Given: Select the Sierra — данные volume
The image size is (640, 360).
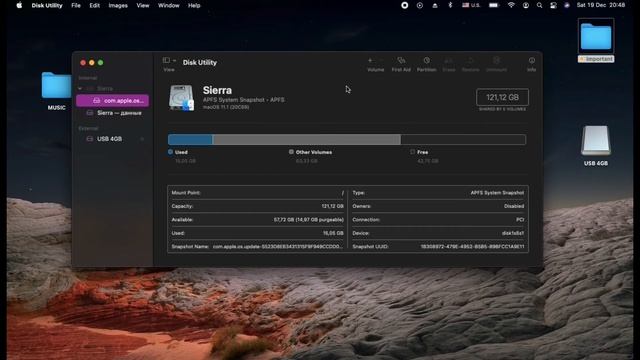Looking at the screenshot, I should [113, 113].
